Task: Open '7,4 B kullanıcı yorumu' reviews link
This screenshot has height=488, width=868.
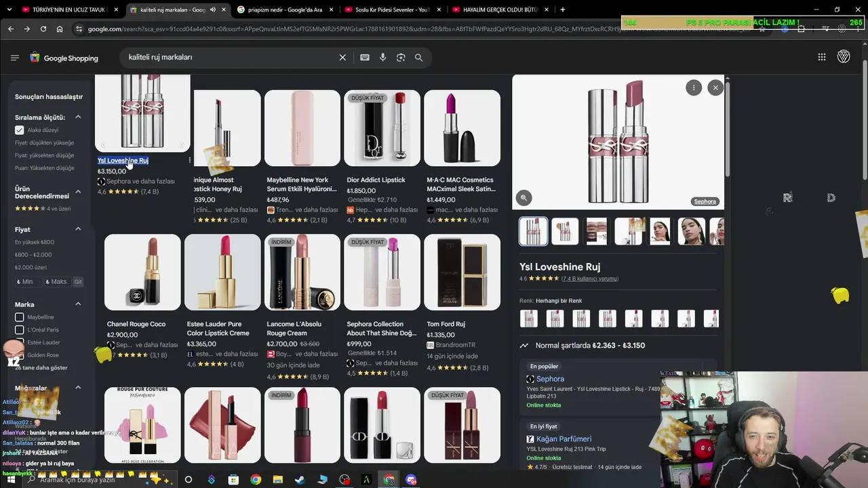Action: 589,279
